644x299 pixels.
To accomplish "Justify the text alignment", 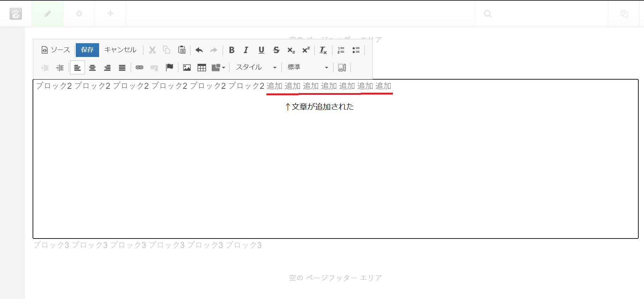I will coord(122,68).
